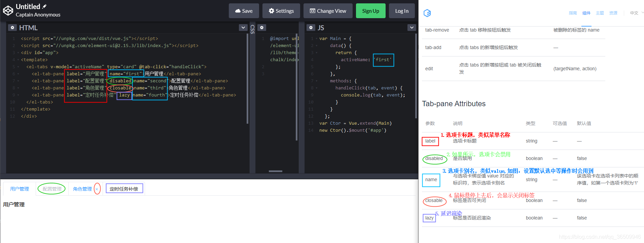
Task: Click the console.log(tab, event) code line
Action: 373,95
